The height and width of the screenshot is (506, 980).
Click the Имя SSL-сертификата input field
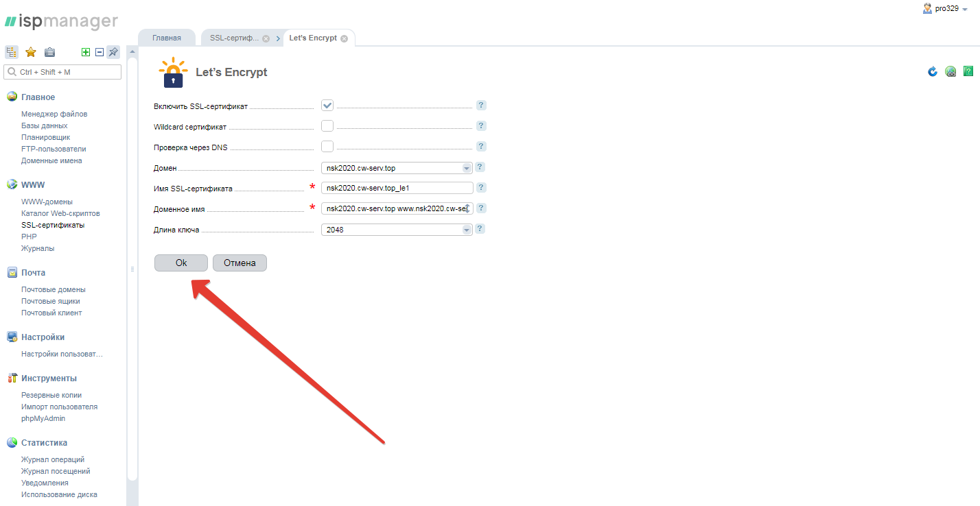pos(397,188)
